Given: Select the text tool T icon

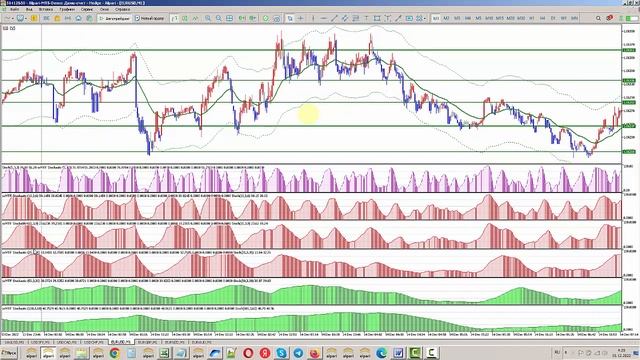Looking at the screenshot, I should (366, 18).
